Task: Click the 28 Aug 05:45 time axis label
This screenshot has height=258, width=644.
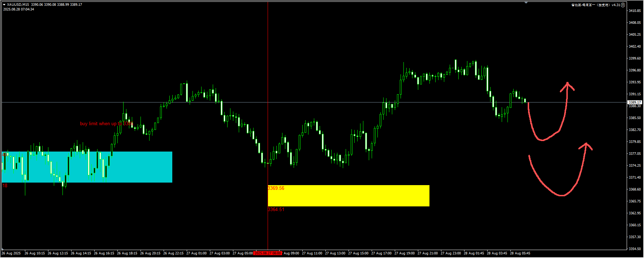Action: click(x=520, y=253)
